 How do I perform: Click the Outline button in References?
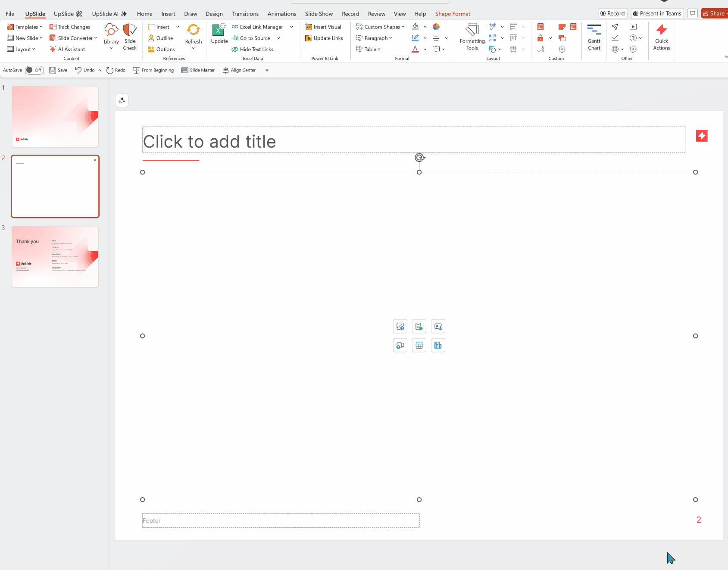coord(160,38)
